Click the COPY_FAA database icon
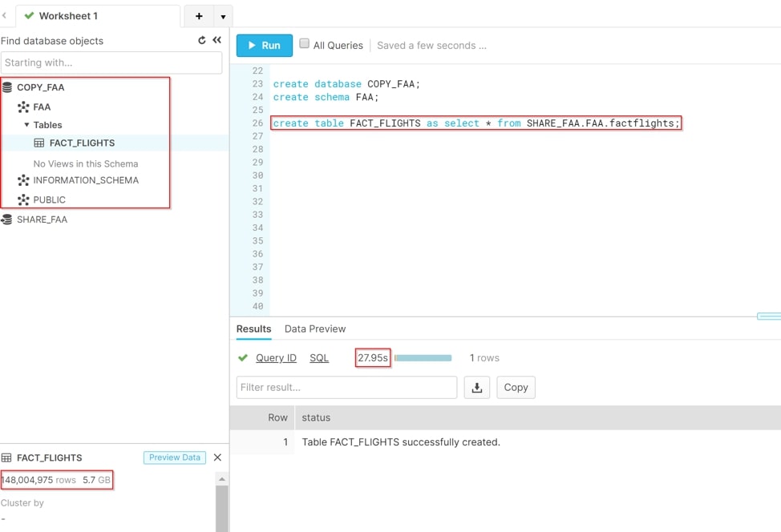 (7, 87)
